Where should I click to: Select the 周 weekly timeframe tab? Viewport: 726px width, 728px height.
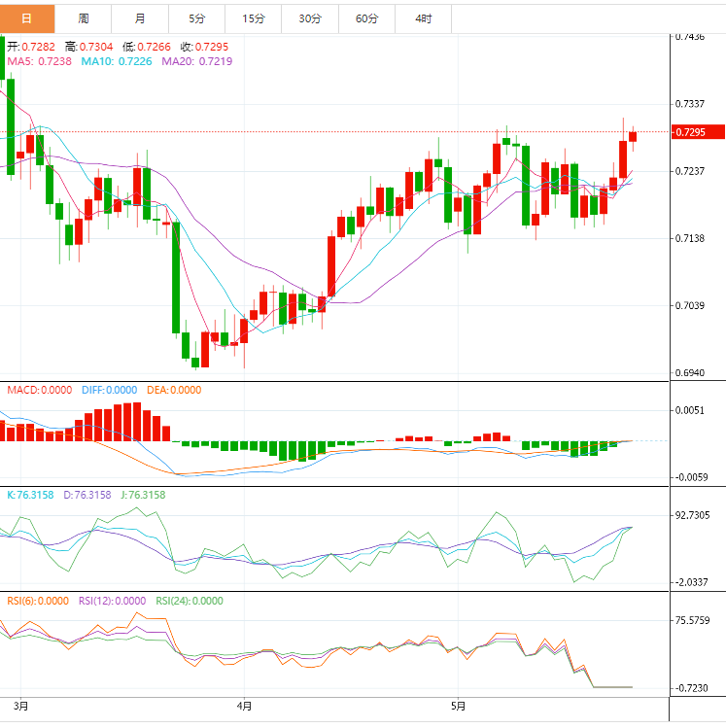[84, 18]
